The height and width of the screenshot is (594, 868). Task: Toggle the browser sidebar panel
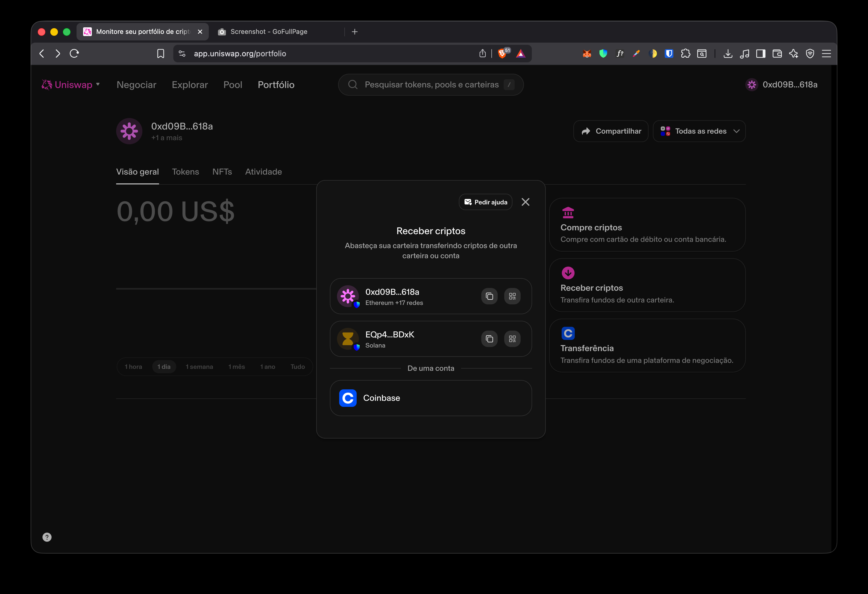[761, 54]
